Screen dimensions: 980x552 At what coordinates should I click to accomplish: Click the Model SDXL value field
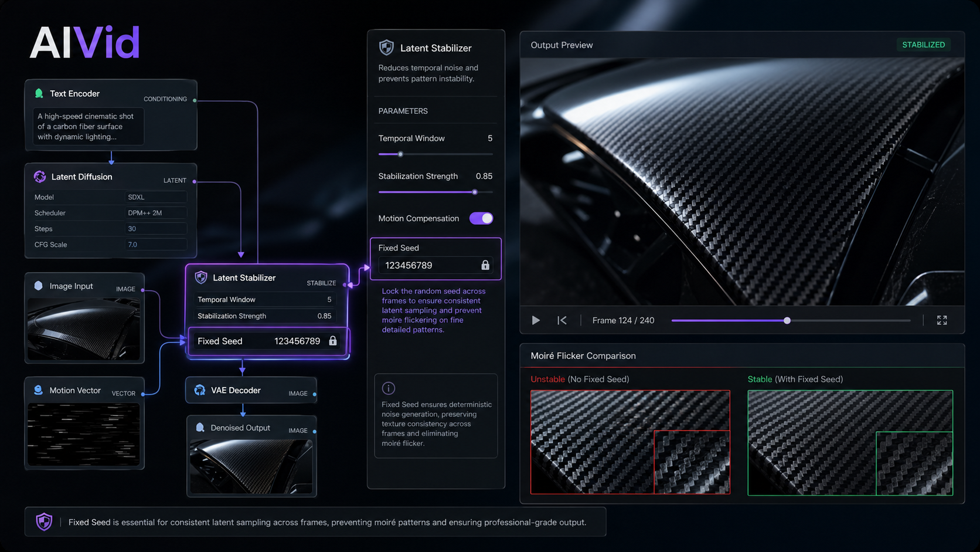tap(155, 197)
